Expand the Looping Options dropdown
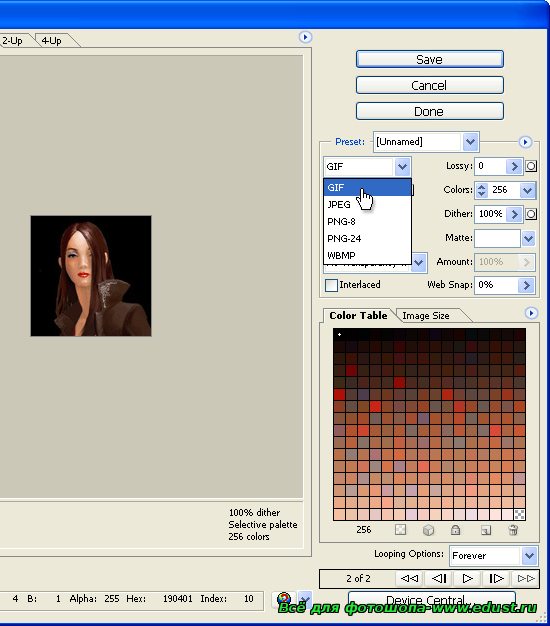This screenshot has width=550, height=626. (529, 555)
